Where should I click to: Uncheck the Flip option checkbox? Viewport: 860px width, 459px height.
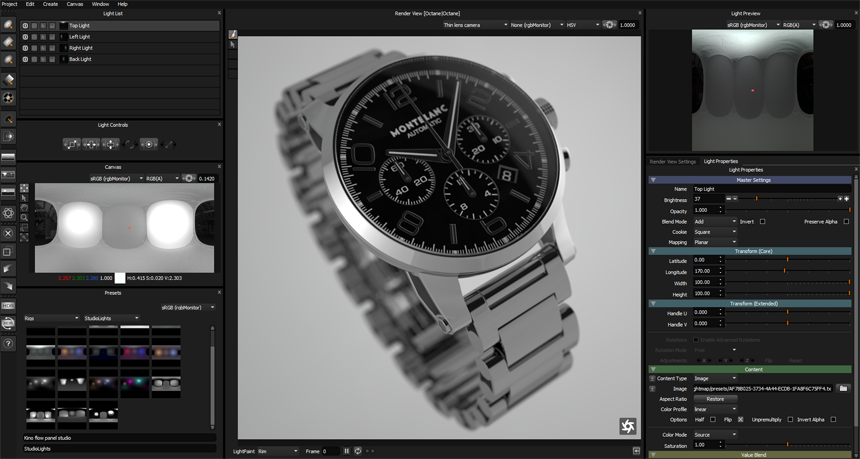[740, 420]
